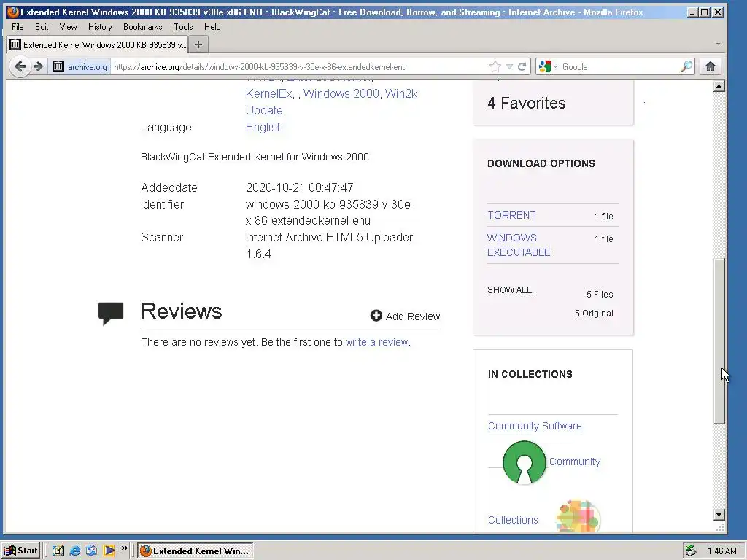
Task: Click the Firefox title bar icon
Action: coord(13,12)
